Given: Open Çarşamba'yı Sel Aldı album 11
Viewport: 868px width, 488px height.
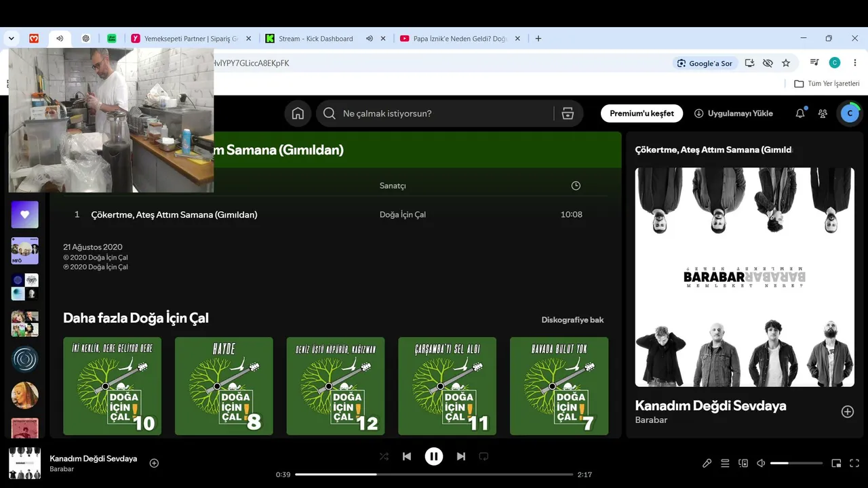Looking at the screenshot, I should tap(447, 386).
